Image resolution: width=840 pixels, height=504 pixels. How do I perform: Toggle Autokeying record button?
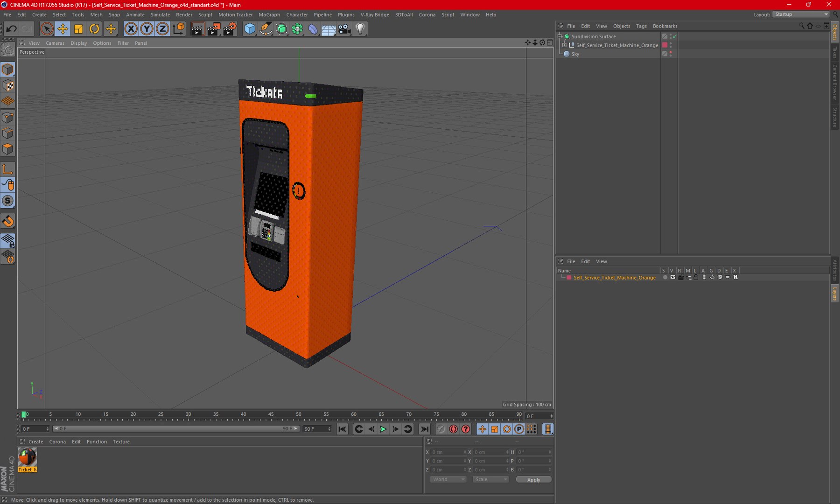pyautogui.click(x=453, y=429)
